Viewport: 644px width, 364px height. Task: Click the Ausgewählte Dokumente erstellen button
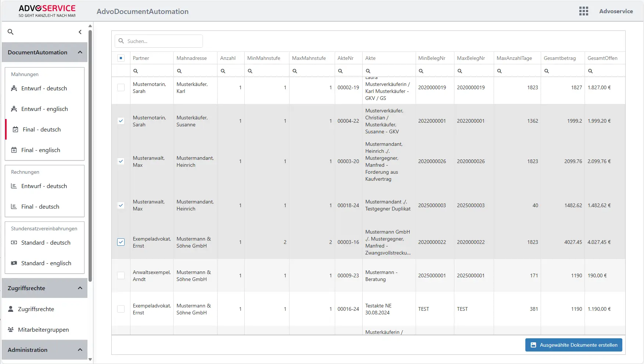tap(573, 345)
